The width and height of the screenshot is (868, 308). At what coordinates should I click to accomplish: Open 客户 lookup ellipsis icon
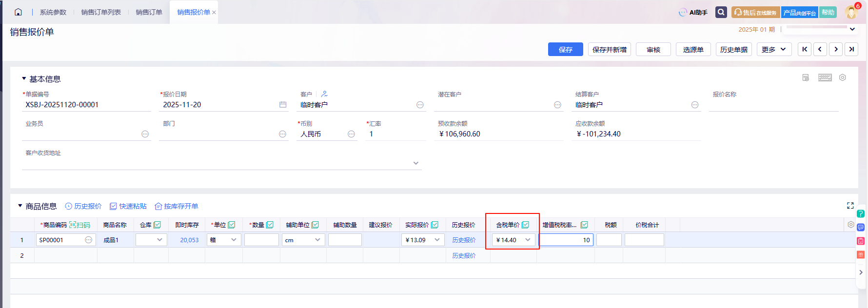coord(420,105)
